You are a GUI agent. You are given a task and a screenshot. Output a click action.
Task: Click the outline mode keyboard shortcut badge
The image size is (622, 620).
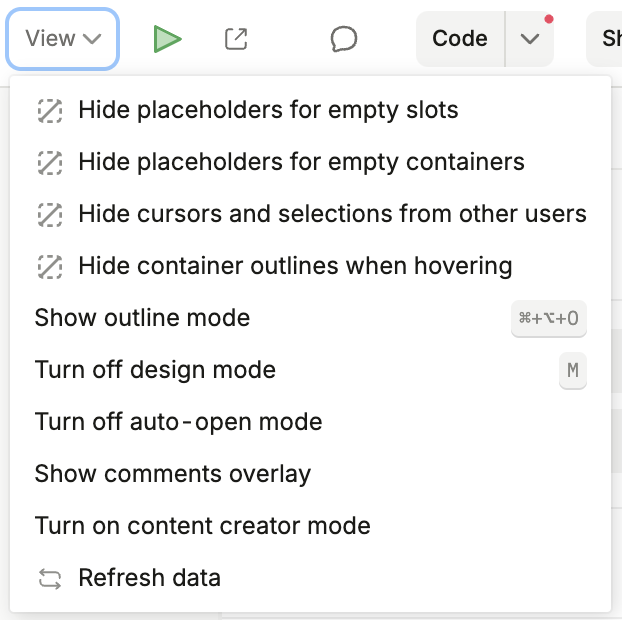click(x=549, y=318)
